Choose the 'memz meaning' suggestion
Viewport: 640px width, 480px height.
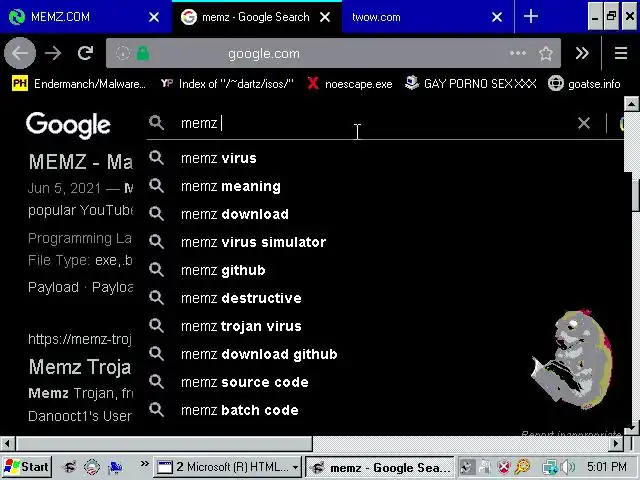(384, 186)
